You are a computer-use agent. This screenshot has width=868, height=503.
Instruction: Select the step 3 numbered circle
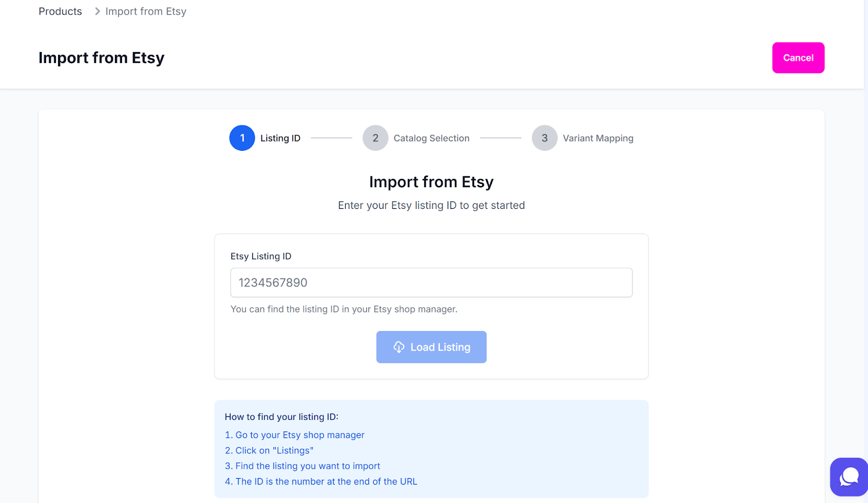coord(545,138)
